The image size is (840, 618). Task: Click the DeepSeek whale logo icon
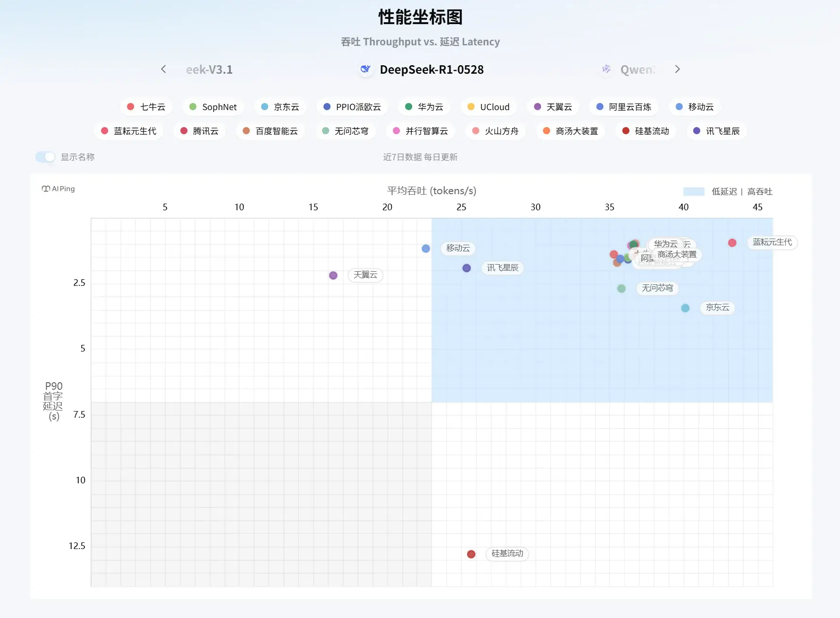coord(365,69)
